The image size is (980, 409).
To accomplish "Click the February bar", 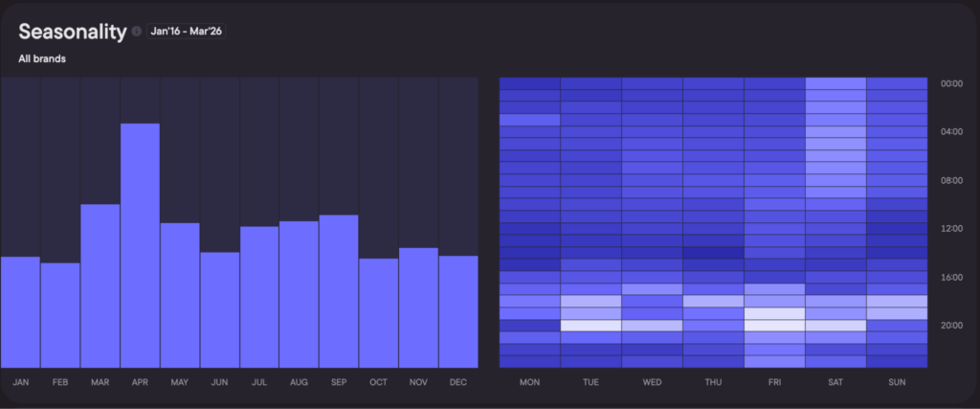I will (x=60, y=314).
